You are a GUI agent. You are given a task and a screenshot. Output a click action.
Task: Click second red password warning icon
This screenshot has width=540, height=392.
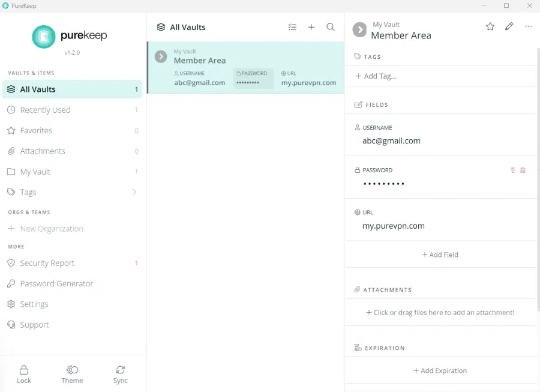pyautogui.click(x=523, y=170)
